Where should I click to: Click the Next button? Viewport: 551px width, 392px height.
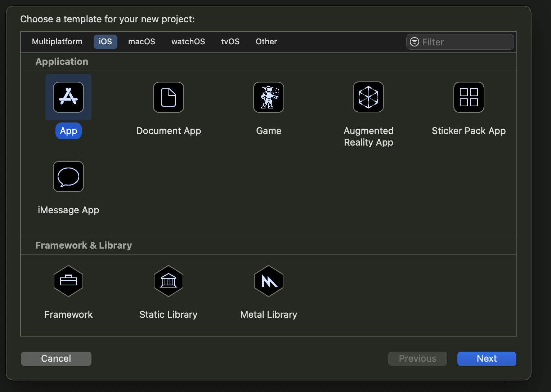tap(487, 359)
